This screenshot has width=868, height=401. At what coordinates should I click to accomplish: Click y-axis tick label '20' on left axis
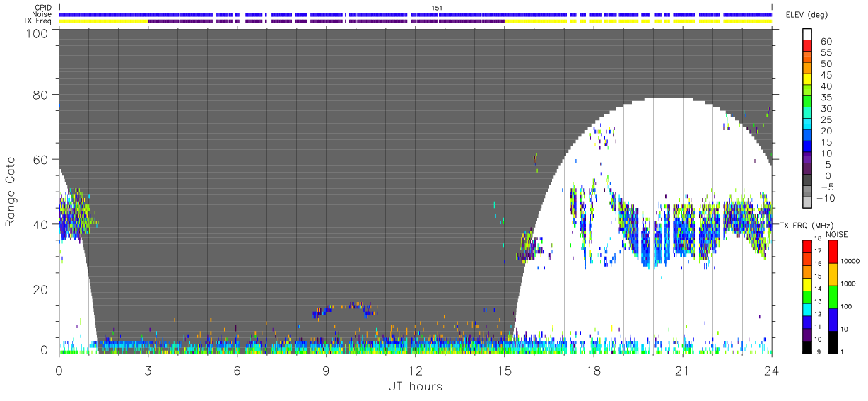(40, 289)
